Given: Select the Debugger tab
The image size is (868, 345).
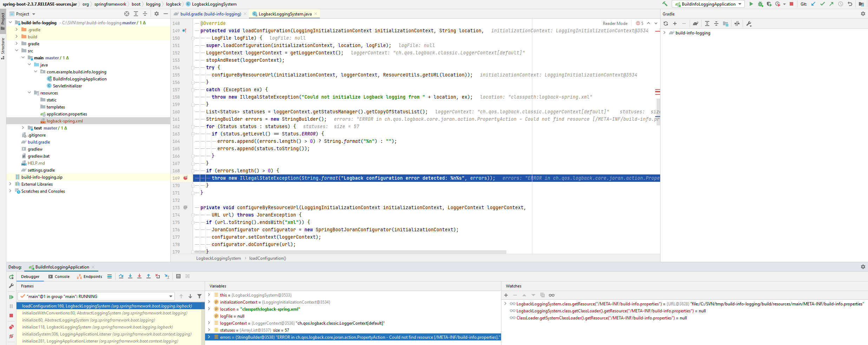Looking at the screenshot, I should [30, 277].
